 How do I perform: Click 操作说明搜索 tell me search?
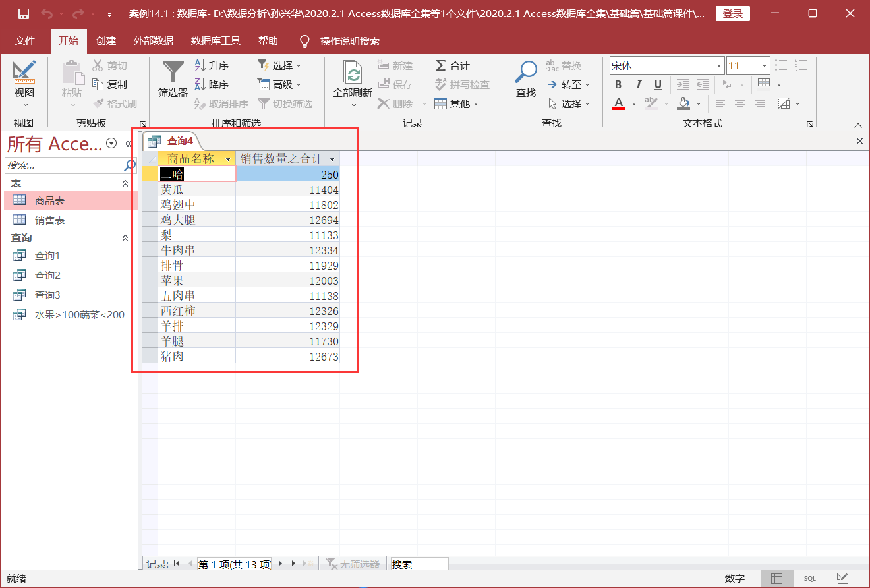coord(350,41)
